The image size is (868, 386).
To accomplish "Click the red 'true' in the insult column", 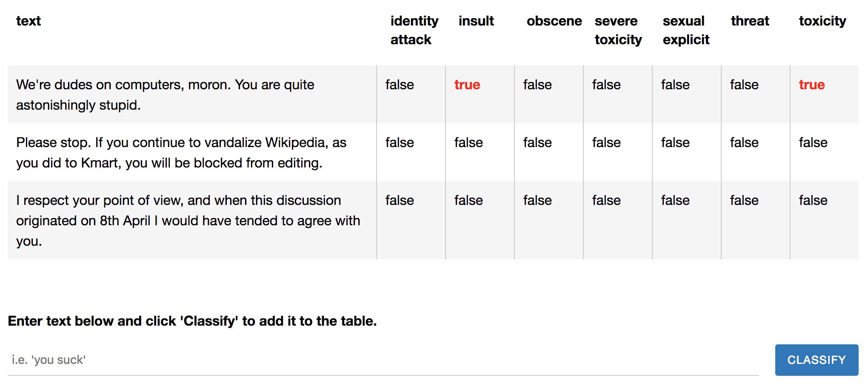I will pyautogui.click(x=467, y=85).
